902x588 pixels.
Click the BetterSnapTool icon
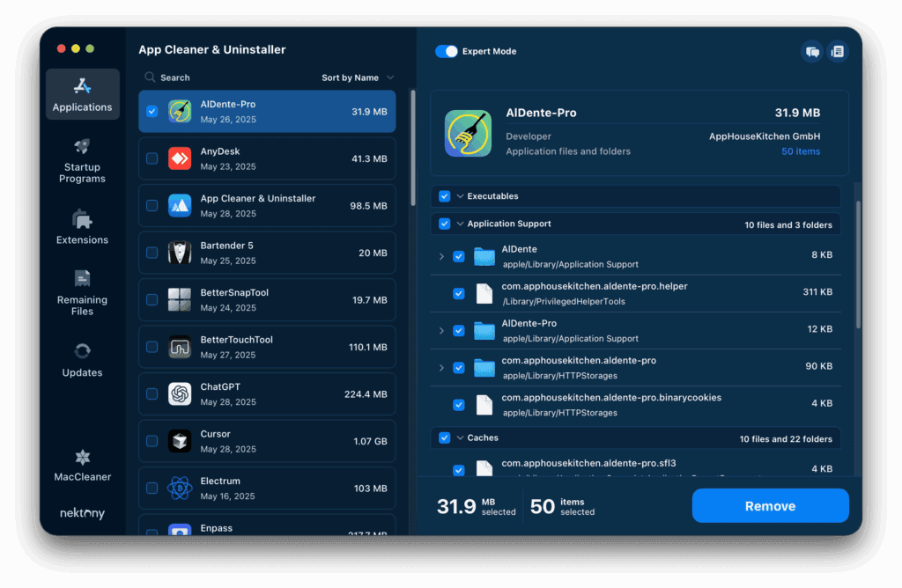click(180, 300)
